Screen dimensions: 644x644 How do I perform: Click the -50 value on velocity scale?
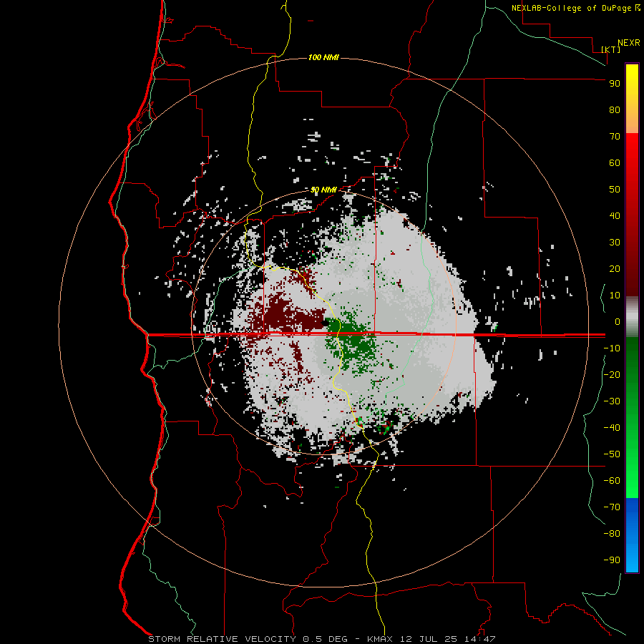click(612, 454)
